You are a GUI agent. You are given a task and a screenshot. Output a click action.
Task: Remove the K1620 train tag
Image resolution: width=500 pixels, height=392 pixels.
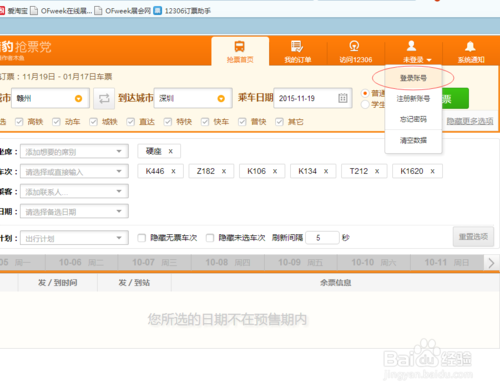pyautogui.click(x=432, y=171)
